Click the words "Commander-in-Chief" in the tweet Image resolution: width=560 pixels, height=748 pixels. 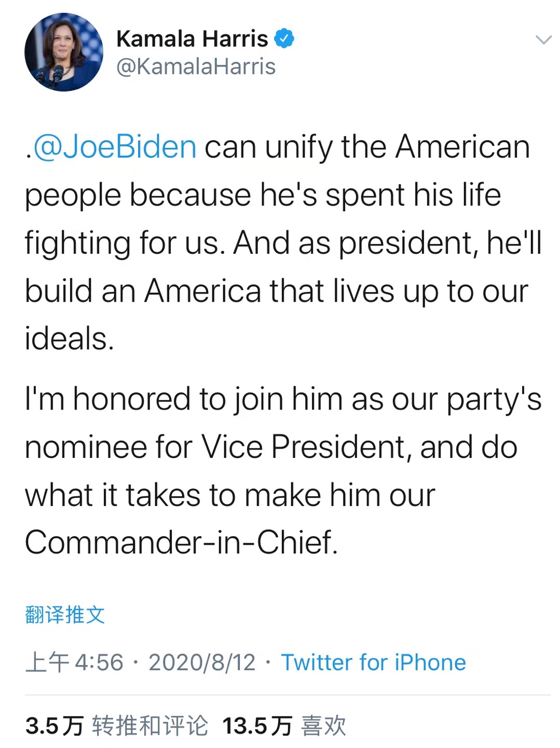[x=181, y=543]
